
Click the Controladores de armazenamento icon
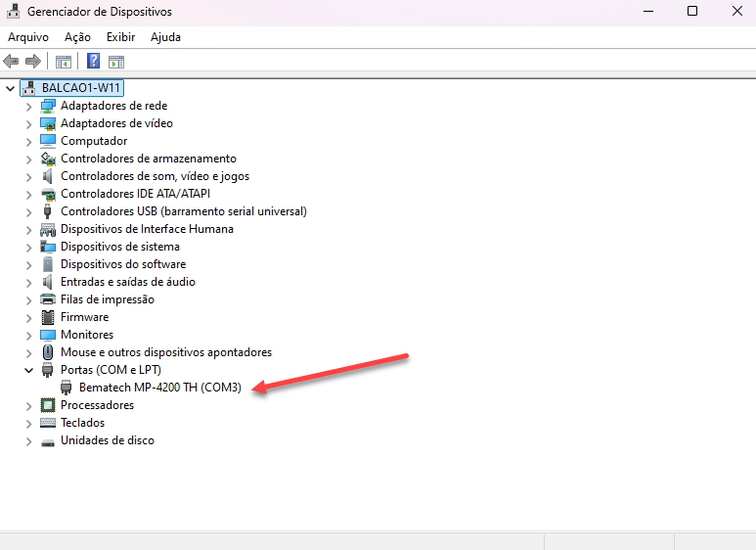coord(48,159)
